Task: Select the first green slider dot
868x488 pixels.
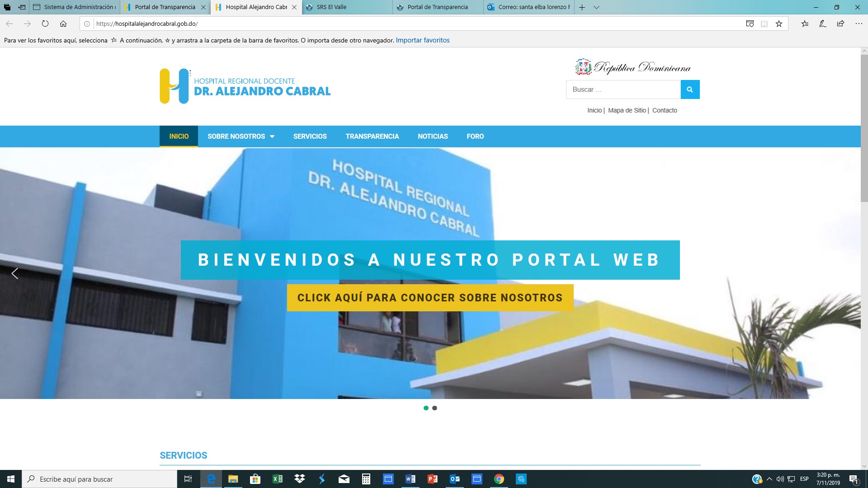Action: tap(426, 408)
